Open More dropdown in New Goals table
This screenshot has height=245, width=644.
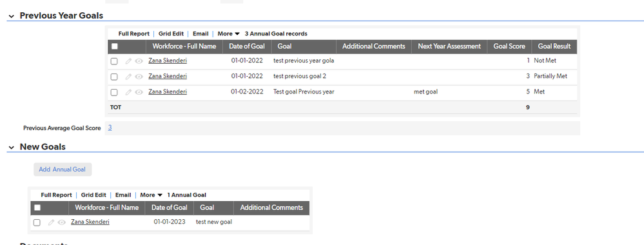151,195
